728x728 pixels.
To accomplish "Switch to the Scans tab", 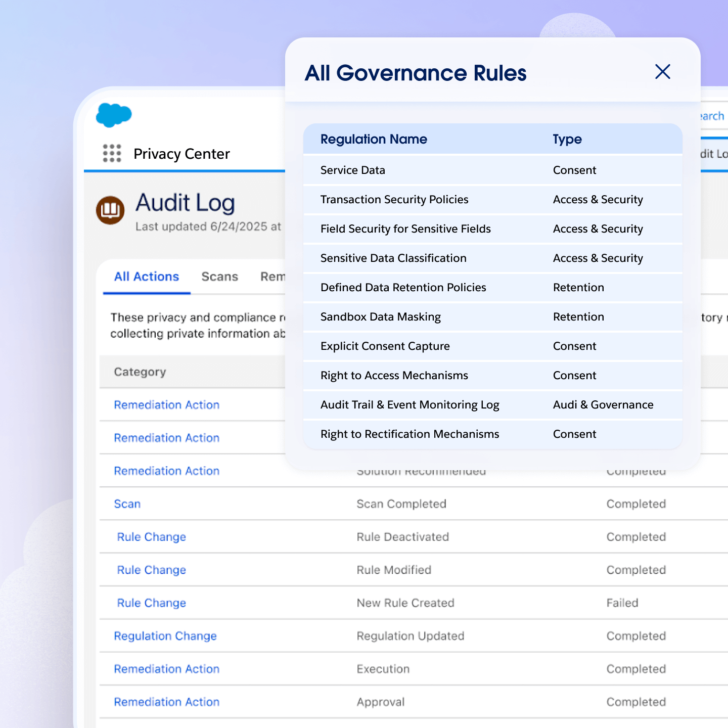I will click(x=219, y=277).
